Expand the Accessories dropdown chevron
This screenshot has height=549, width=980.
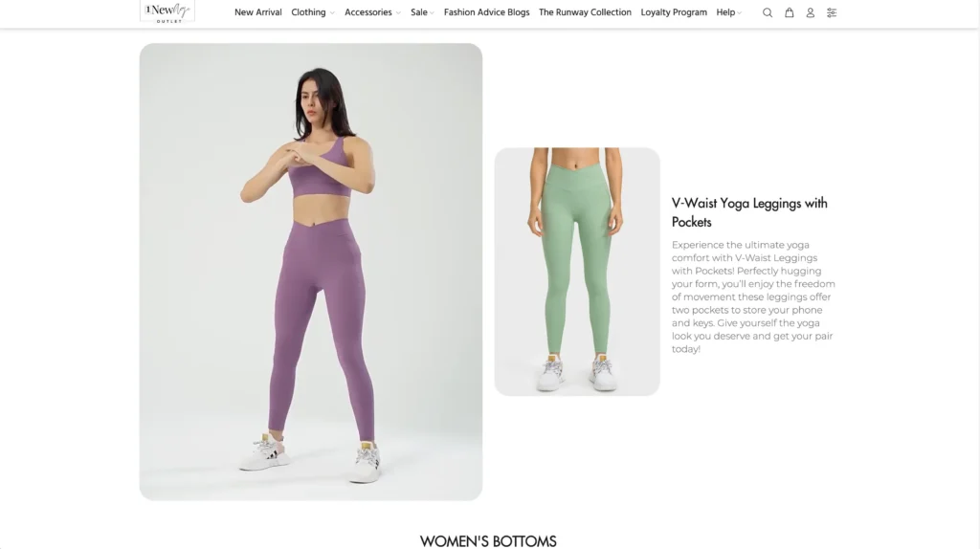(398, 13)
